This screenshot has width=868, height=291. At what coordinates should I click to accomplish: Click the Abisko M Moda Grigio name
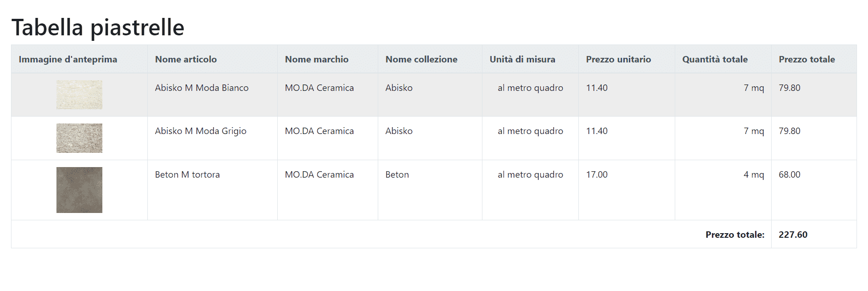201,131
